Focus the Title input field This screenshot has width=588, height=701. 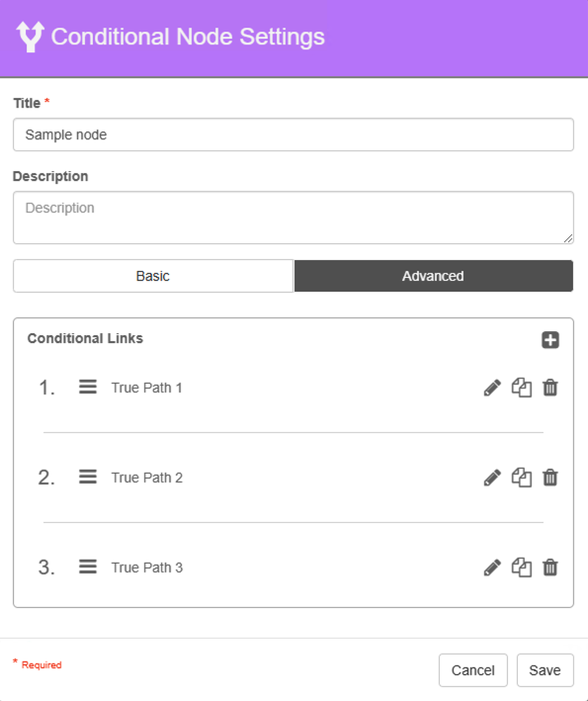294,134
